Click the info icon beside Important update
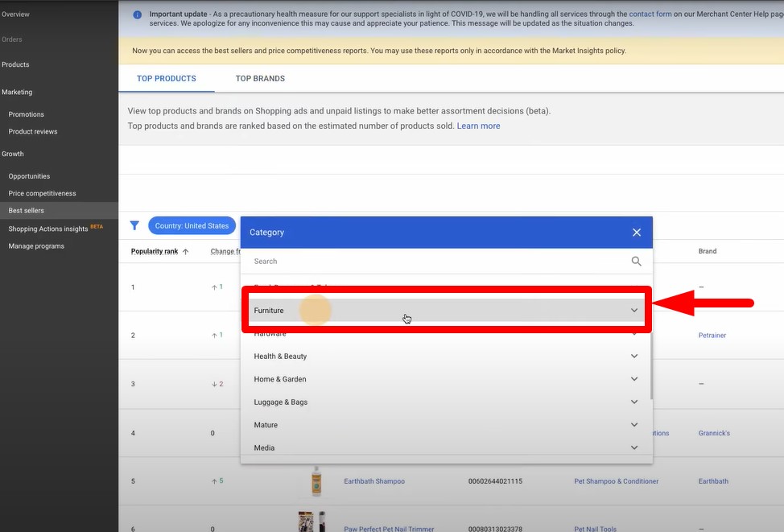 [x=138, y=15]
